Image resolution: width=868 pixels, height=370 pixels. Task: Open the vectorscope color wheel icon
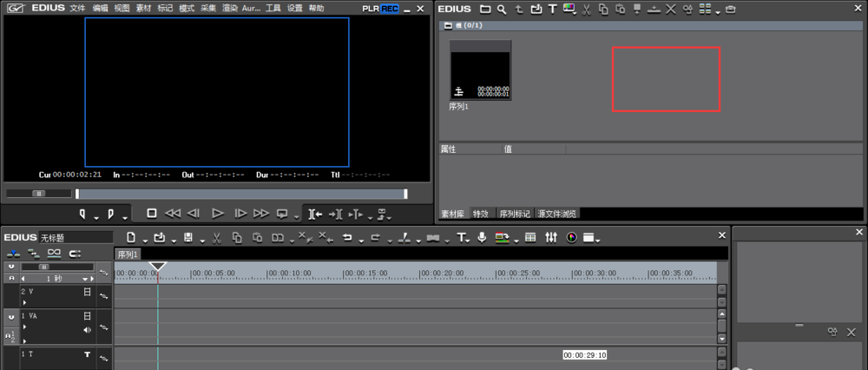click(x=571, y=237)
